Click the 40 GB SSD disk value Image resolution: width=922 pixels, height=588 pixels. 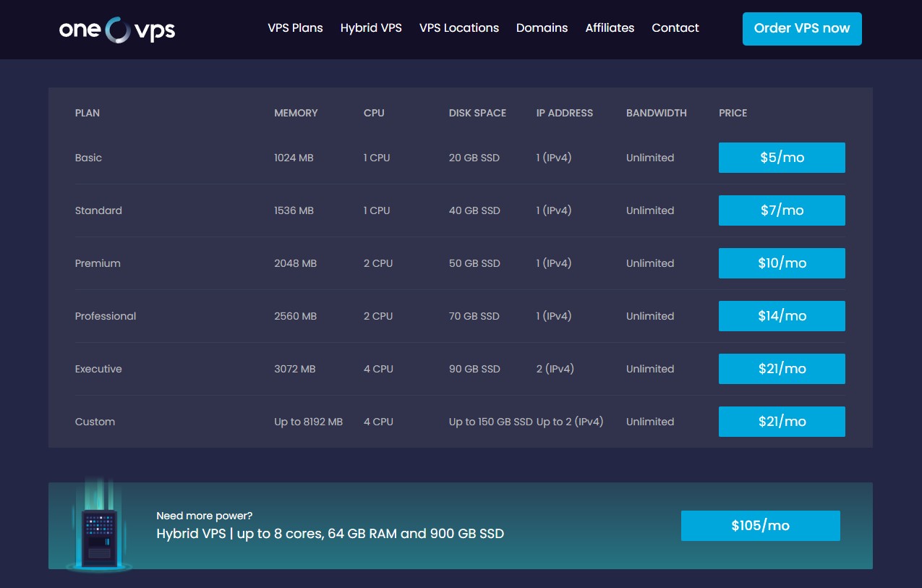coord(474,210)
